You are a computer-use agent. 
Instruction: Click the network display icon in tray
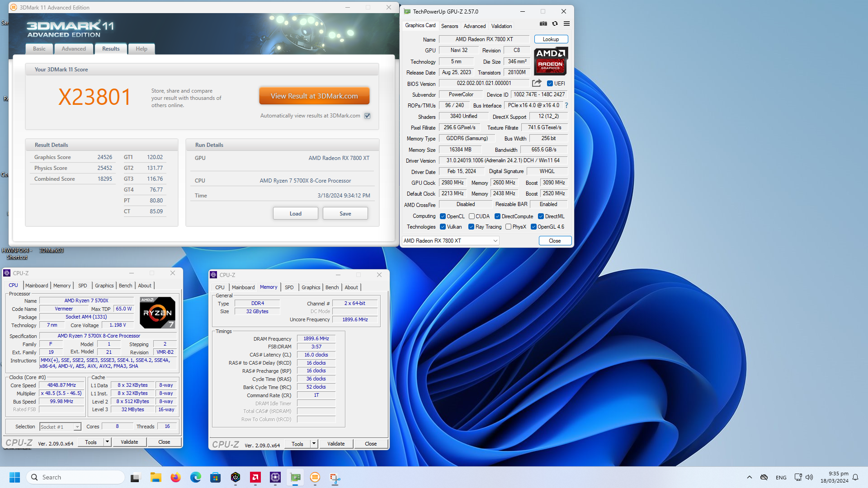798,477
